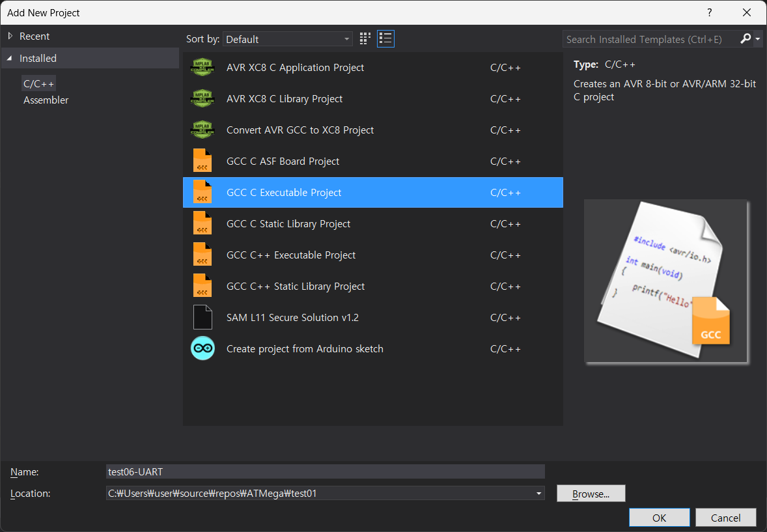The image size is (767, 532).
Task: Click the Arduino sketch infinity icon
Action: point(202,348)
